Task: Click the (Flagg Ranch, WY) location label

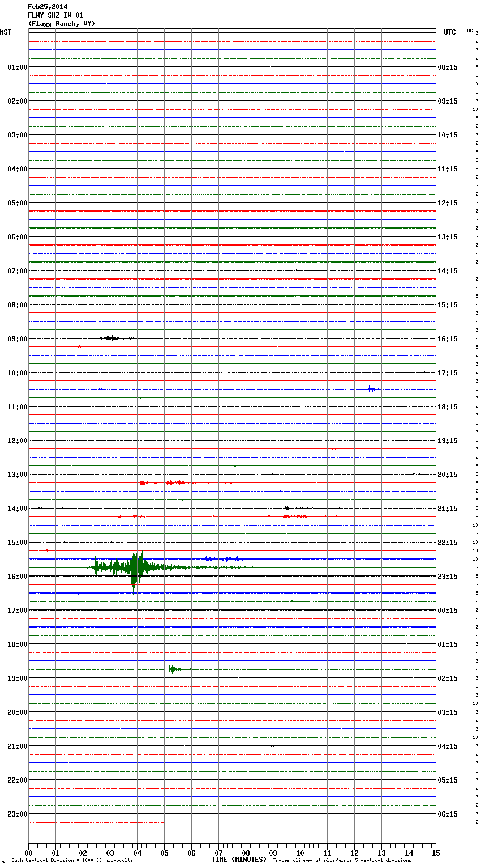Action: [62, 24]
